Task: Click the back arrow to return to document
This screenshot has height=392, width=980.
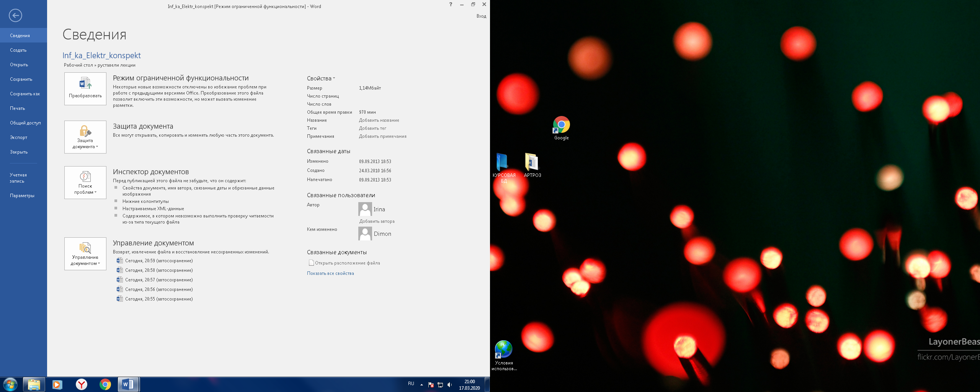Action: point(15,15)
